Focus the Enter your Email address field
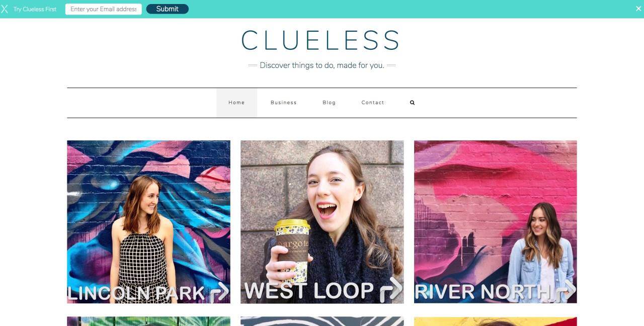644x326 pixels. (x=104, y=9)
